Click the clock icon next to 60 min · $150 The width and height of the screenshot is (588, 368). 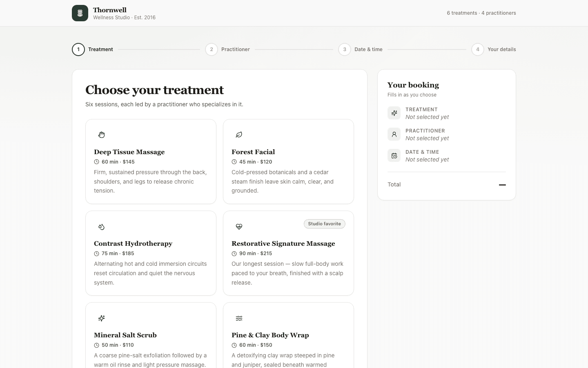(x=234, y=345)
